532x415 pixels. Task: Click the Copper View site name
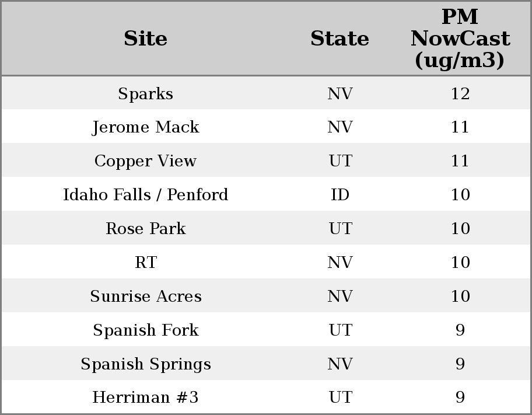click(145, 161)
